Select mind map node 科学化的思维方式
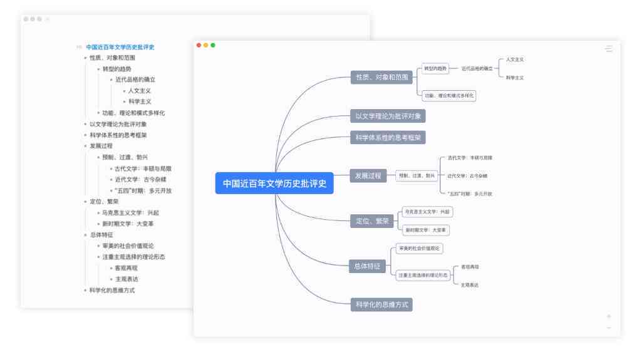Screen dimensions: 644x362 click(x=382, y=304)
